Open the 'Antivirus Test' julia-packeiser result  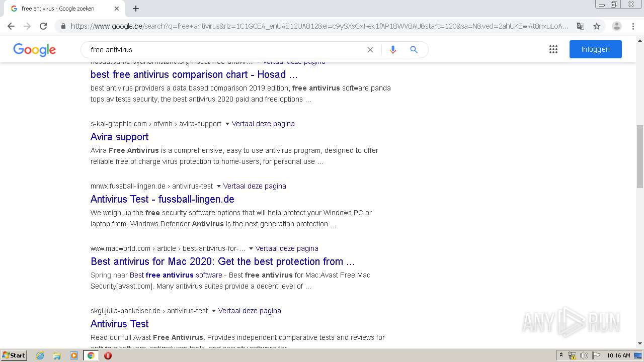coord(120,324)
